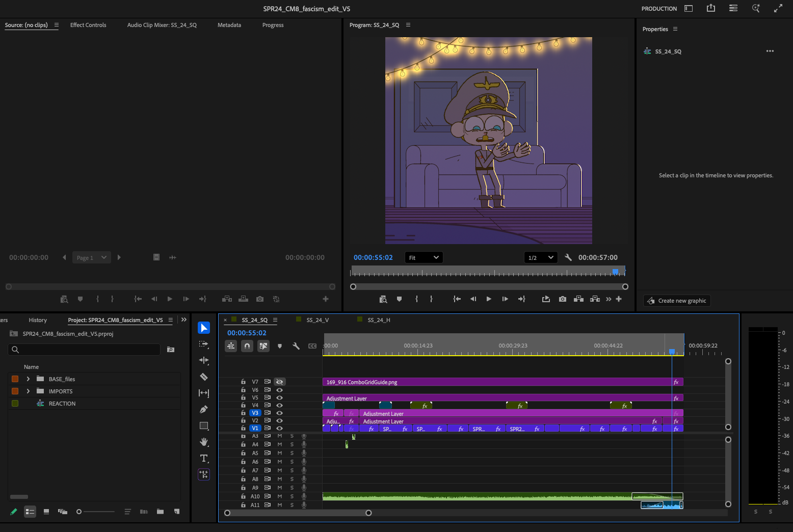
Task: Open the SS_24_V sequence tab
Action: 318,320
